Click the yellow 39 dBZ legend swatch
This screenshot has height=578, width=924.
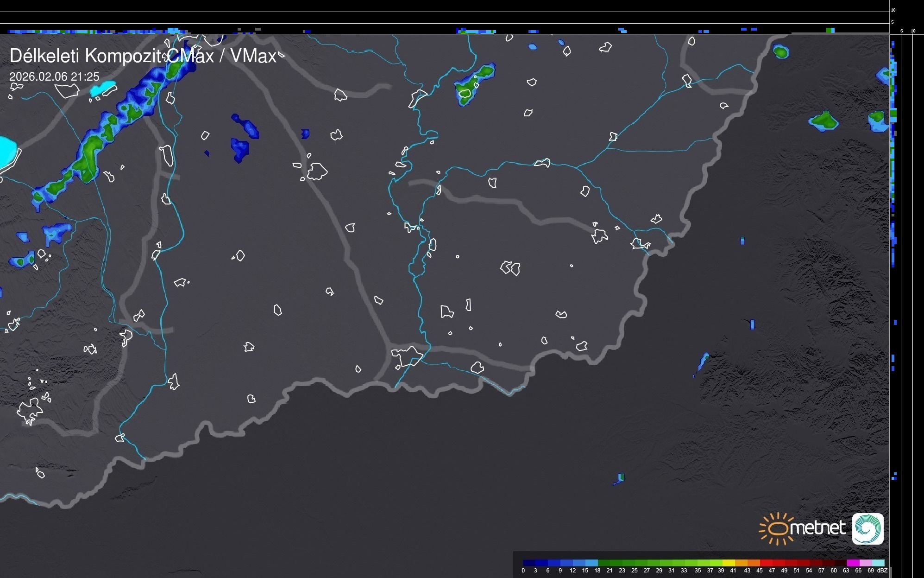click(729, 563)
